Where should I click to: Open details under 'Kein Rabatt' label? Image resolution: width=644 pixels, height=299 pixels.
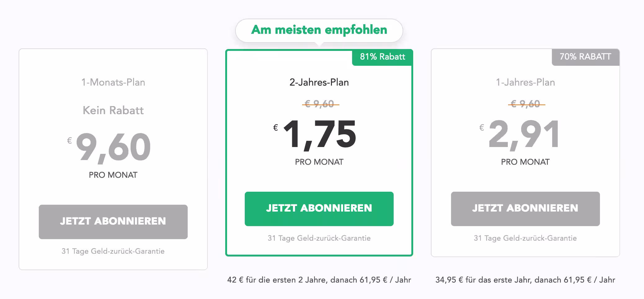click(113, 110)
